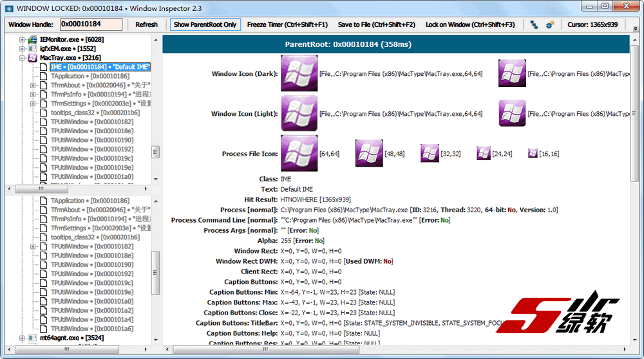Expand TPUtilWindow 0x00010182 in the lower tree
Screen dimensions: 644x359
[33, 246]
